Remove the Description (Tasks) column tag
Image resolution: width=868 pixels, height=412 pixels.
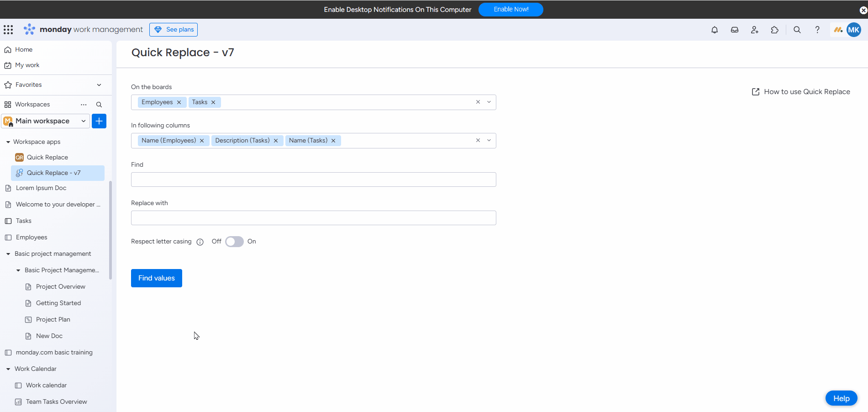[276, 141]
